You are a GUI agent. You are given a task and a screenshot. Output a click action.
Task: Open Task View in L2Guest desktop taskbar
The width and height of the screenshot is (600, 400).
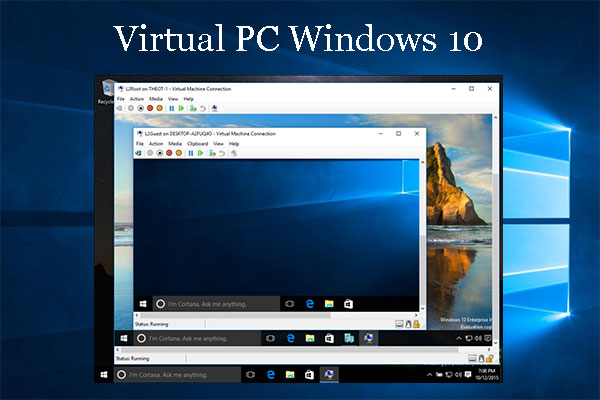[290, 304]
